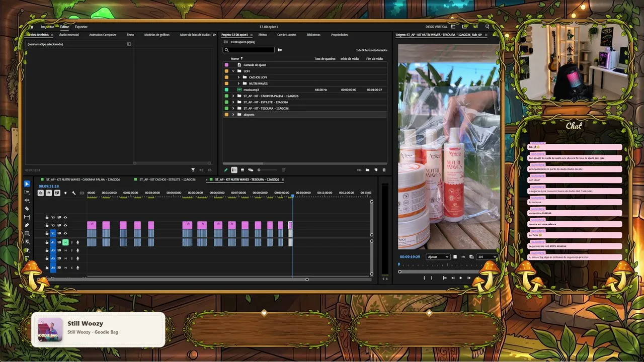Expand ST_AP - KIT - ESTILETE bin
This screenshot has height=362, width=644.
[233, 102]
